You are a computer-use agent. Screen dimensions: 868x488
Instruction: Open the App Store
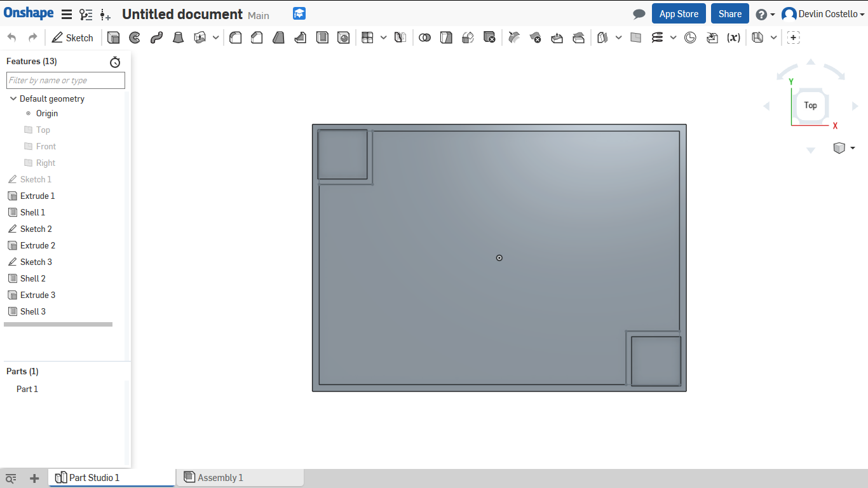click(x=679, y=14)
